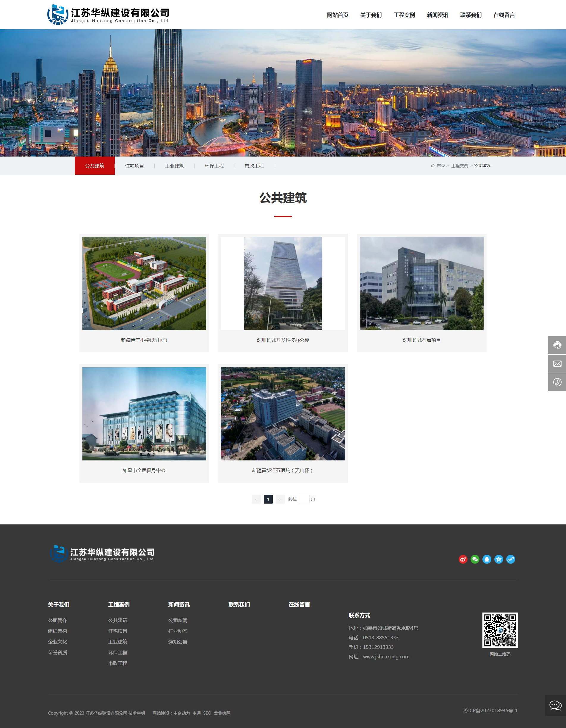
Task: Open the 在线留言 page from top navigation
Action: [504, 15]
